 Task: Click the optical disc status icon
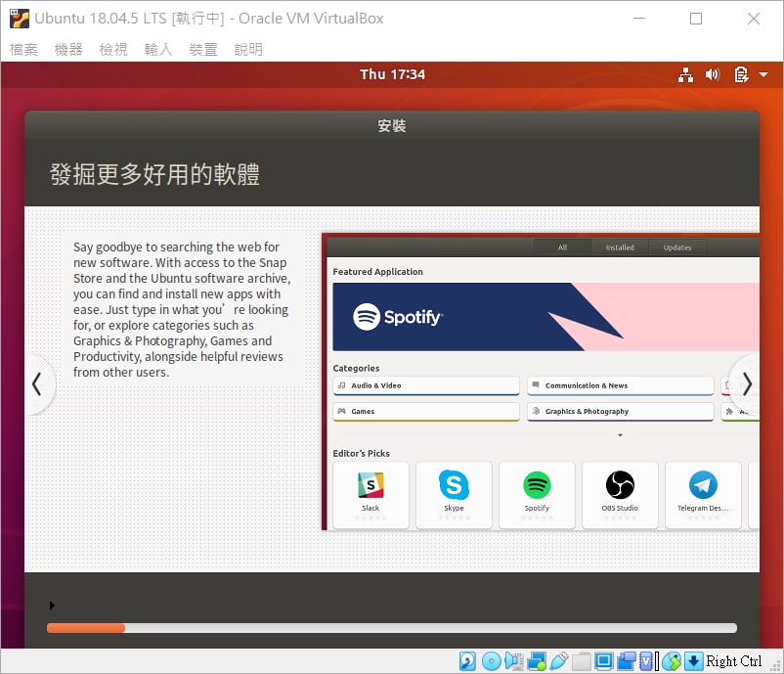(491, 661)
